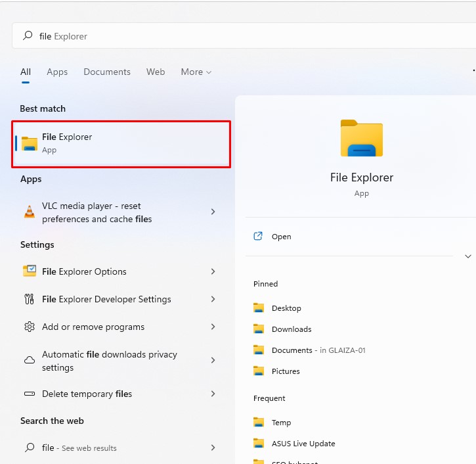Expand File Explorer Options chevron

click(213, 271)
